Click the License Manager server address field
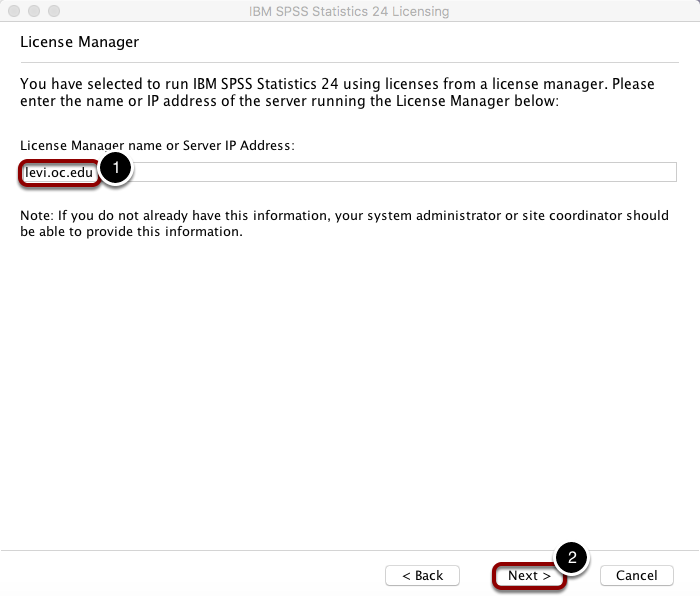 pyautogui.click(x=349, y=172)
